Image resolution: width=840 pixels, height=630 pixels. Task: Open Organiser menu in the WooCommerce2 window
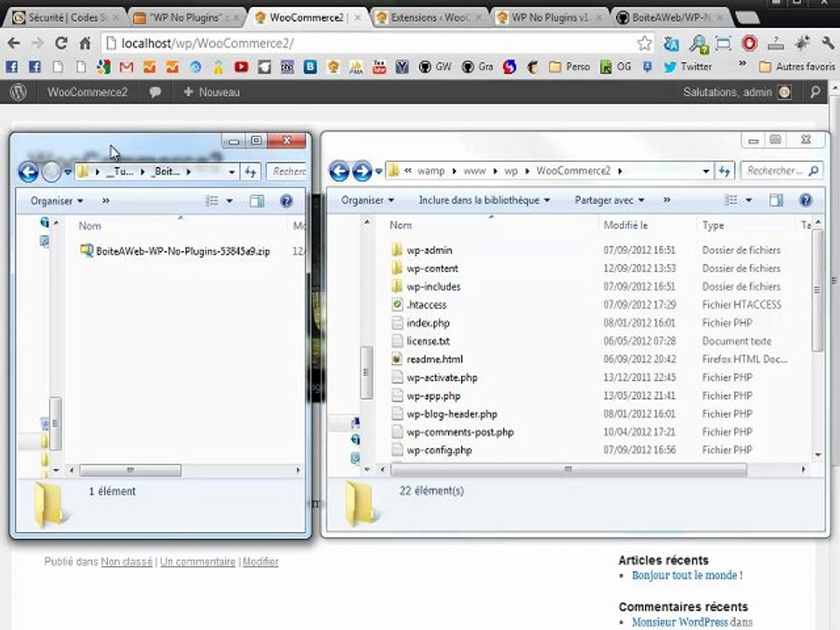[367, 199]
